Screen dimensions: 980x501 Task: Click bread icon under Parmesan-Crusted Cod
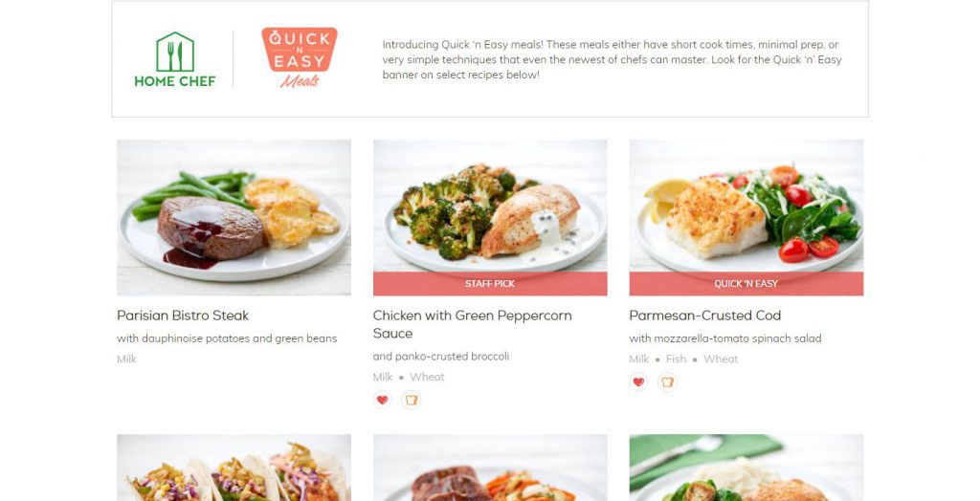click(667, 381)
